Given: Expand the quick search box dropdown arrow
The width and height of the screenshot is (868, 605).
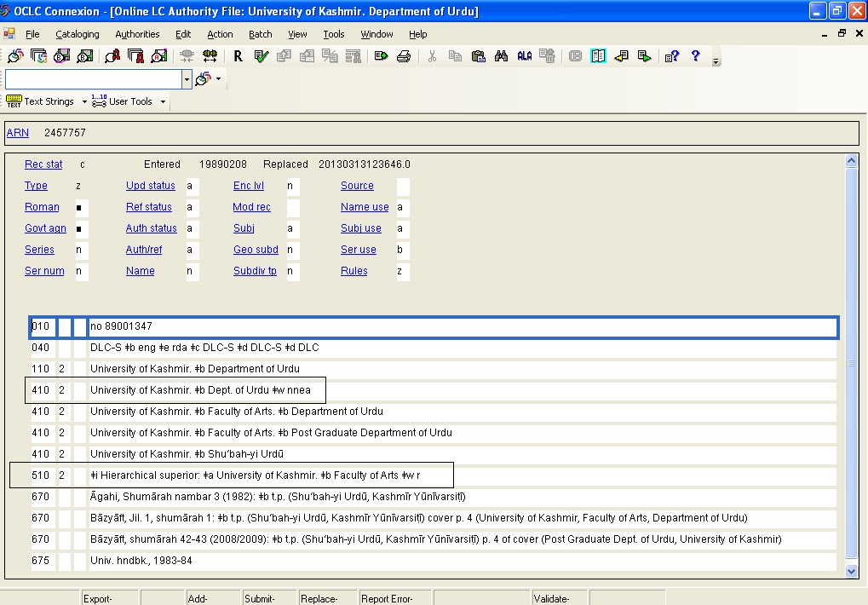Looking at the screenshot, I should pyautogui.click(x=187, y=79).
